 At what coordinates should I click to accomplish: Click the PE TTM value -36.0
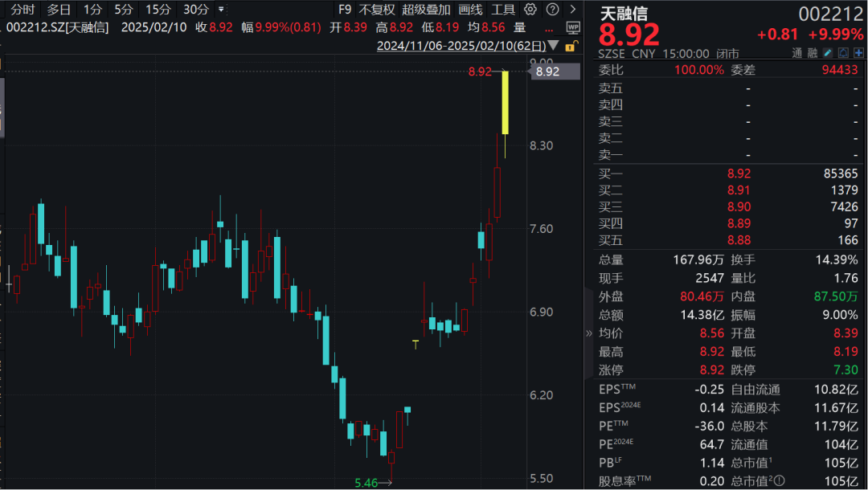point(709,426)
